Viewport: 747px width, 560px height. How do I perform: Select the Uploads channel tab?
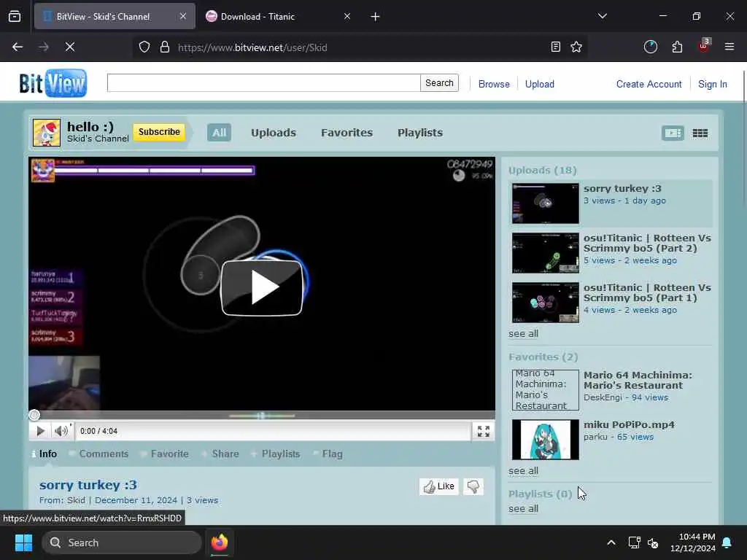pyautogui.click(x=274, y=133)
